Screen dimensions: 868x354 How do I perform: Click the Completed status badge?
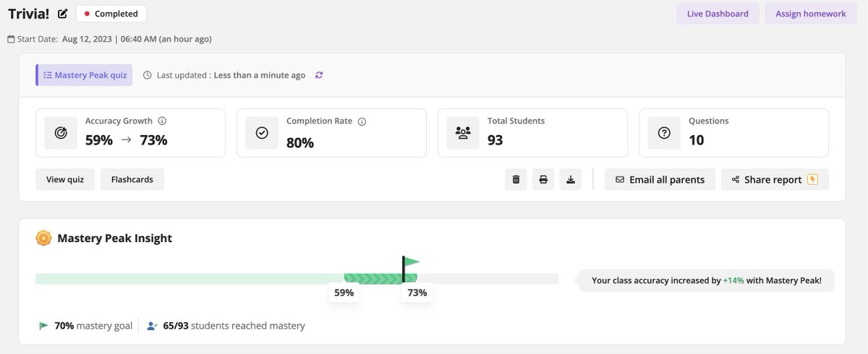[x=111, y=14]
